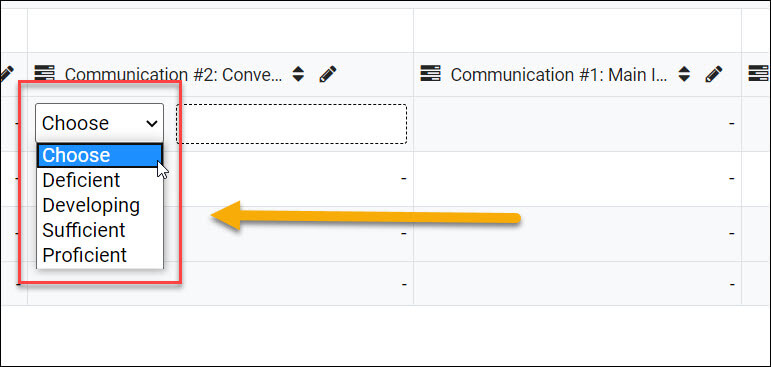The width and height of the screenshot is (771, 367).
Task: Click the dashed feedback input field
Action: [292, 124]
